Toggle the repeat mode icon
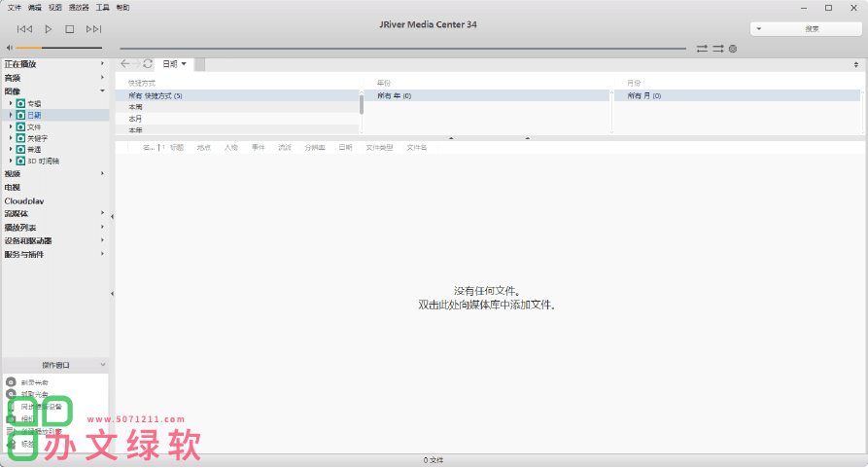This screenshot has height=468, width=868. (x=702, y=49)
